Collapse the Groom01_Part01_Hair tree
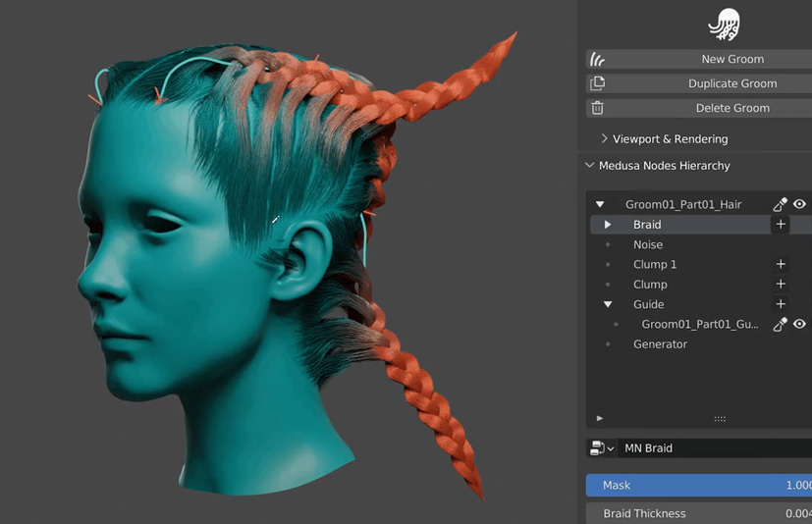812x524 pixels. click(600, 204)
